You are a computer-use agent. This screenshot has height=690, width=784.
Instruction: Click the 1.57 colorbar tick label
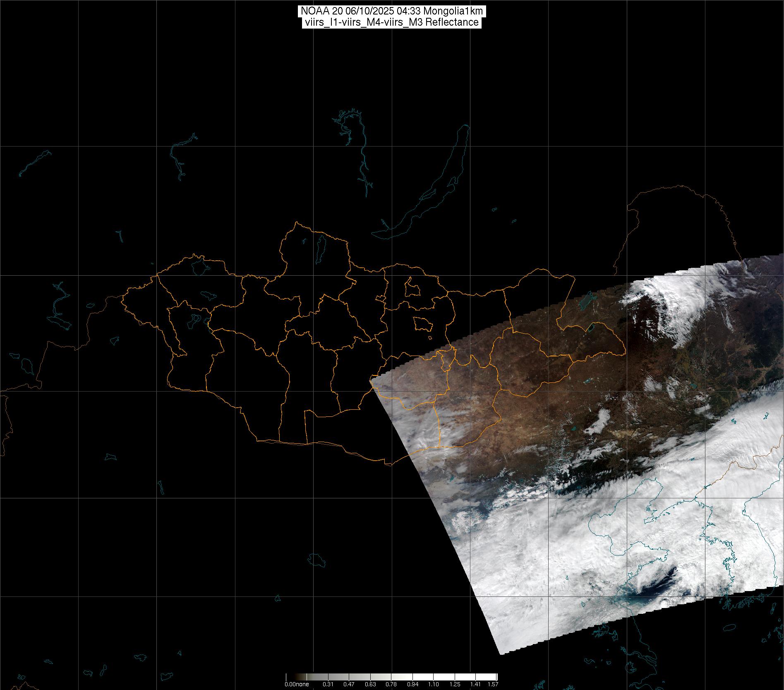pyautogui.click(x=493, y=684)
